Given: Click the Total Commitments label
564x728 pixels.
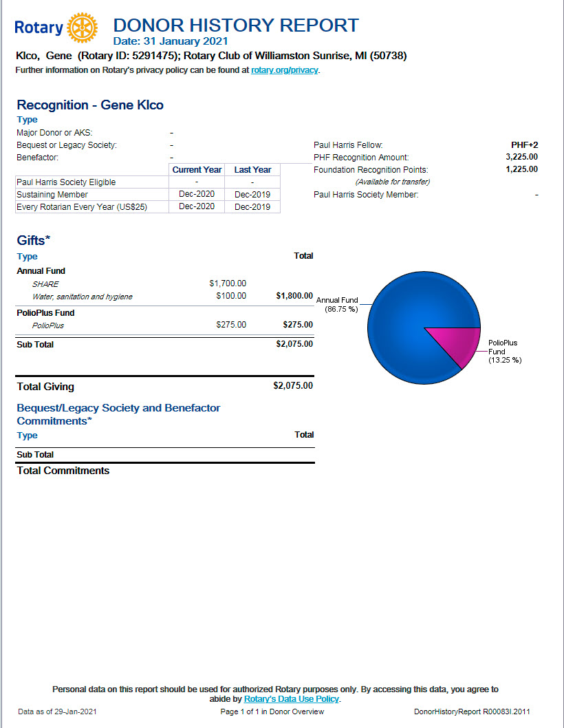Looking at the screenshot, I should pos(63,471).
